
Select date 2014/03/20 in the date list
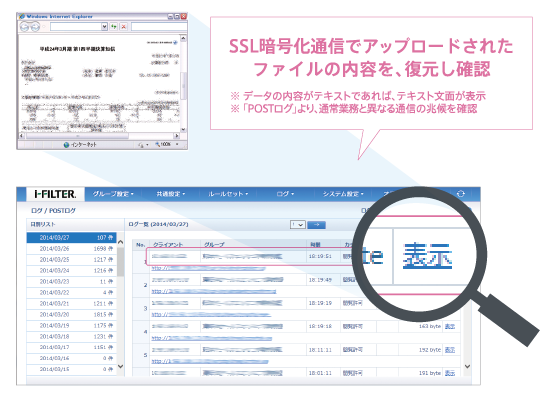(x=72, y=314)
